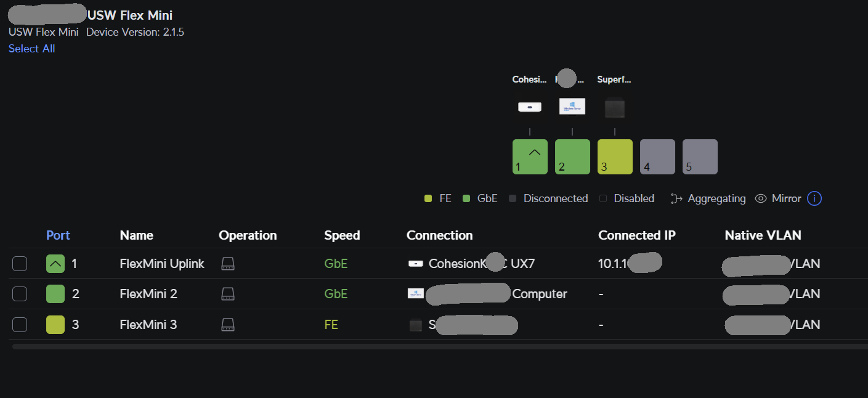
Task: Click the Windows computer icon above port 2
Action: pos(572,107)
